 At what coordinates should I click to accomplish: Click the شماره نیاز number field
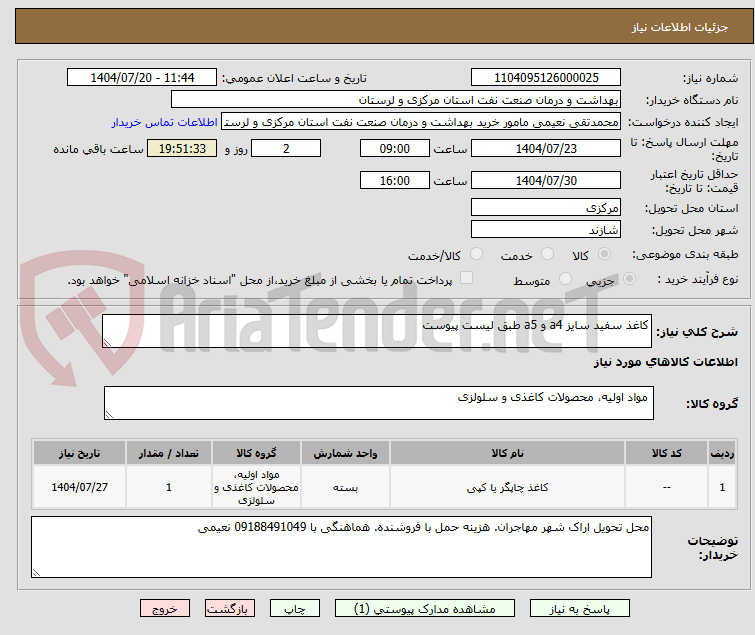coord(546,78)
